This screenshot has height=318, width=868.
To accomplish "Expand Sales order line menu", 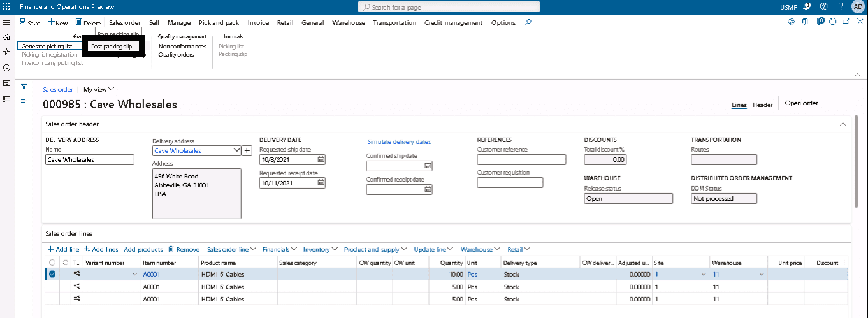I will pyautogui.click(x=231, y=249).
